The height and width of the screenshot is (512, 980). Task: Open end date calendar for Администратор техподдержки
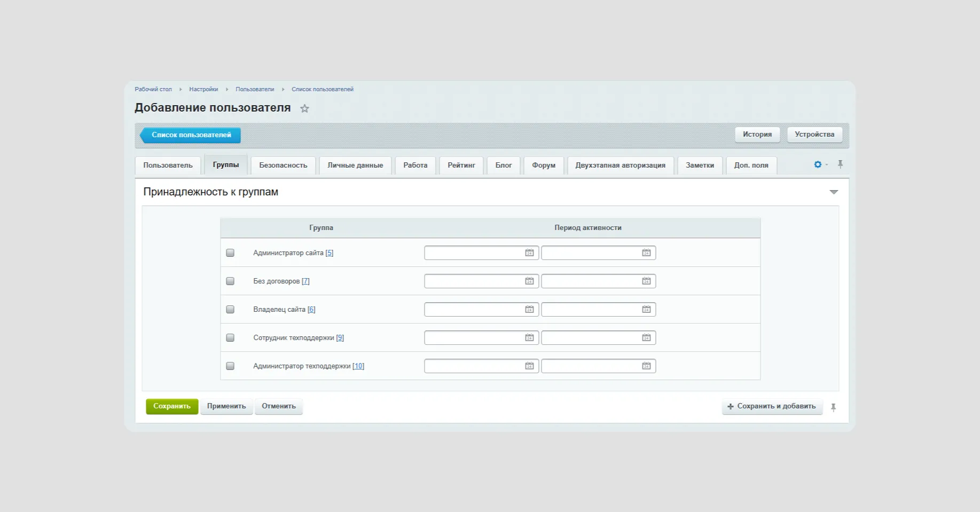coord(646,366)
